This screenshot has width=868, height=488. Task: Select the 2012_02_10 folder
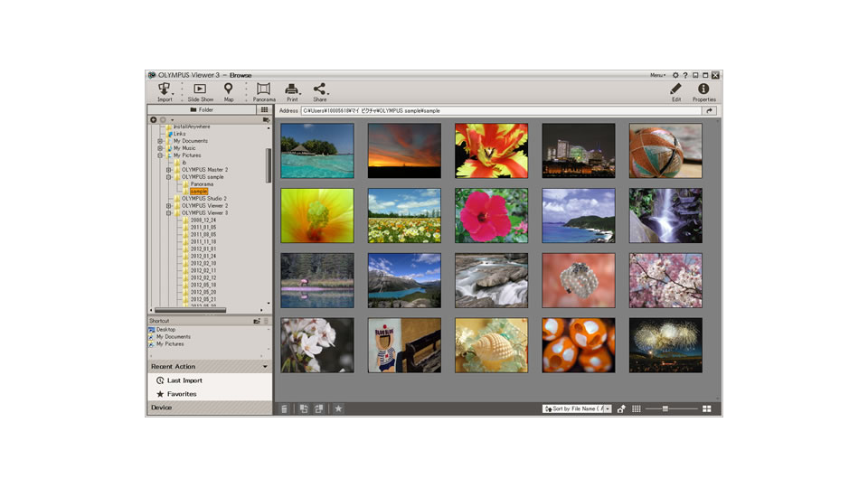pyautogui.click(x=203, y=263)
